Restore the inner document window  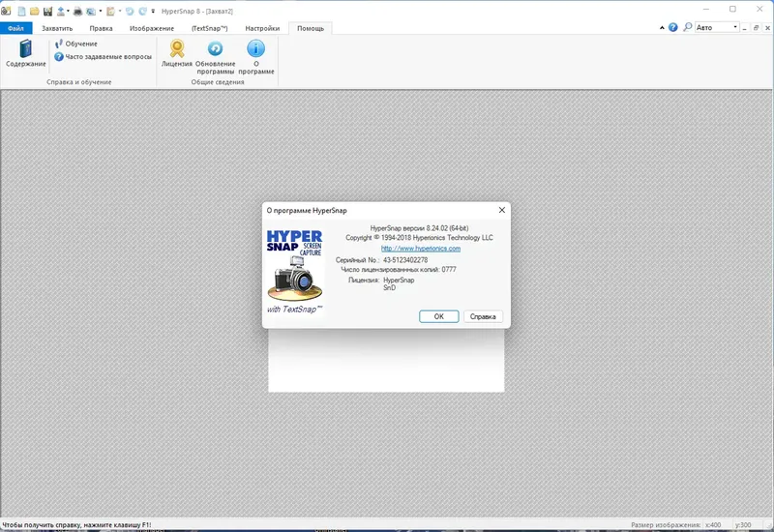click(x=756, y=28)
